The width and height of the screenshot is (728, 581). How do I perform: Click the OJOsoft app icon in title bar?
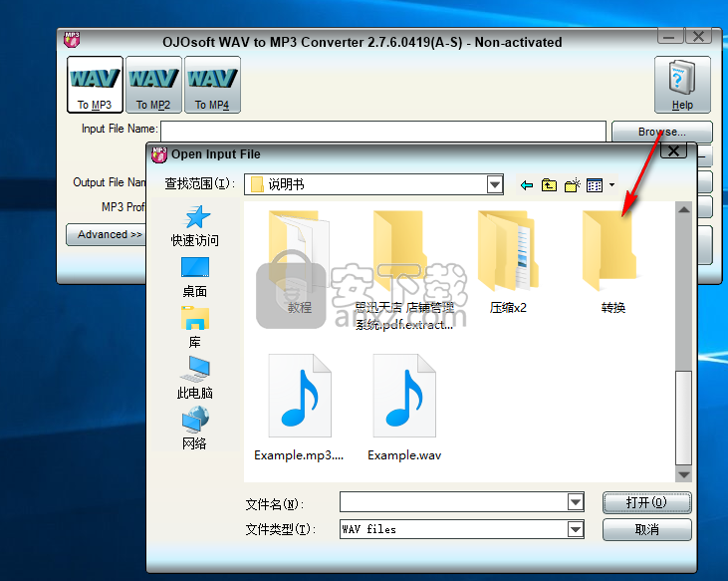pyautogui.click(x=72, y=40)
